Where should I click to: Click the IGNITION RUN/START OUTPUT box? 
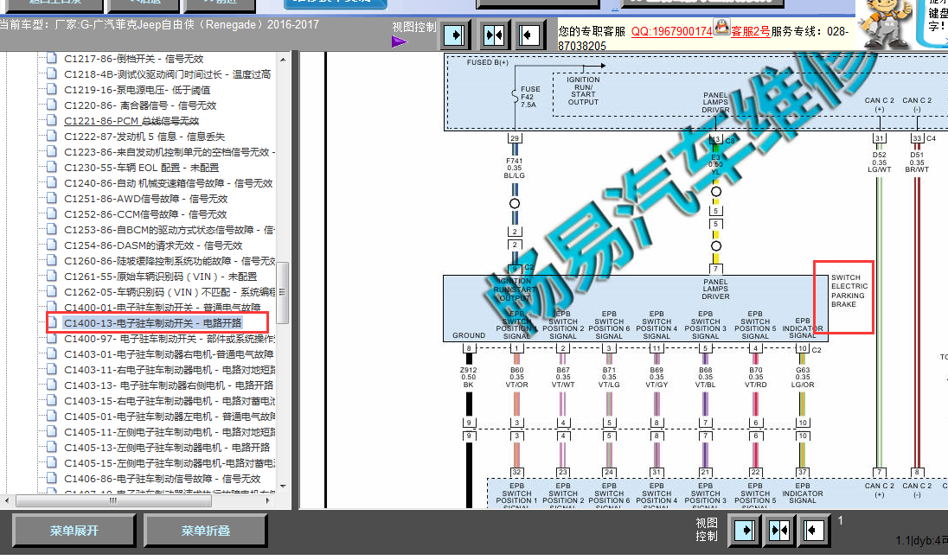(583, 91)
